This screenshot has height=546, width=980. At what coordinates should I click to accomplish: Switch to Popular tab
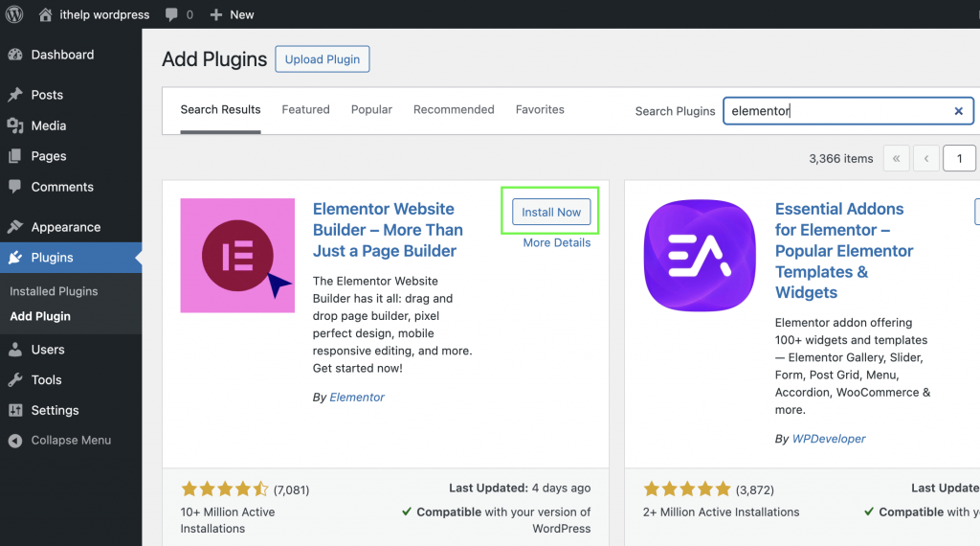[x=371, y=110]
